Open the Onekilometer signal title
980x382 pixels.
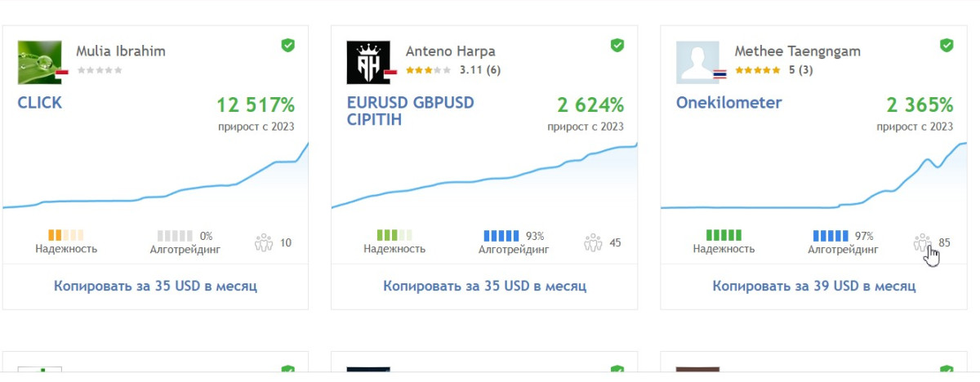coord(729,103)
